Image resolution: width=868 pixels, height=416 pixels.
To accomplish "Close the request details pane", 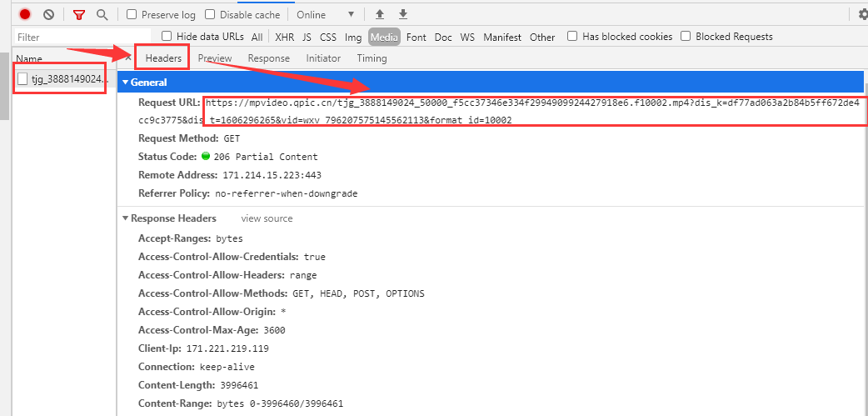I will 127,58.
